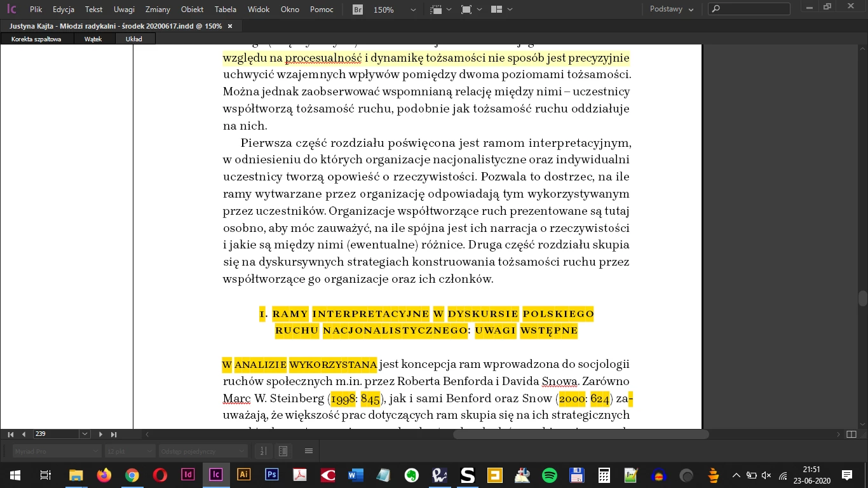
Task: Open Adobe Acrobat from the taskbar
Action: [299, 475]
